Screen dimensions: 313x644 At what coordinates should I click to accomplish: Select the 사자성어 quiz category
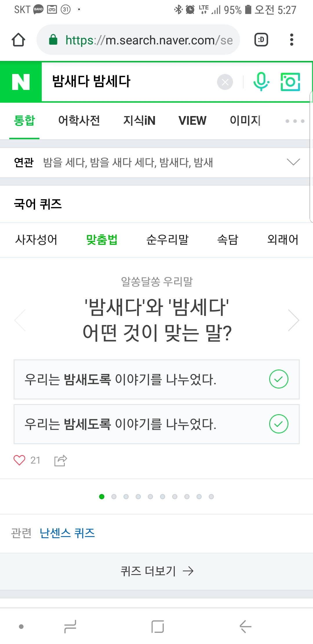[36, 240]
